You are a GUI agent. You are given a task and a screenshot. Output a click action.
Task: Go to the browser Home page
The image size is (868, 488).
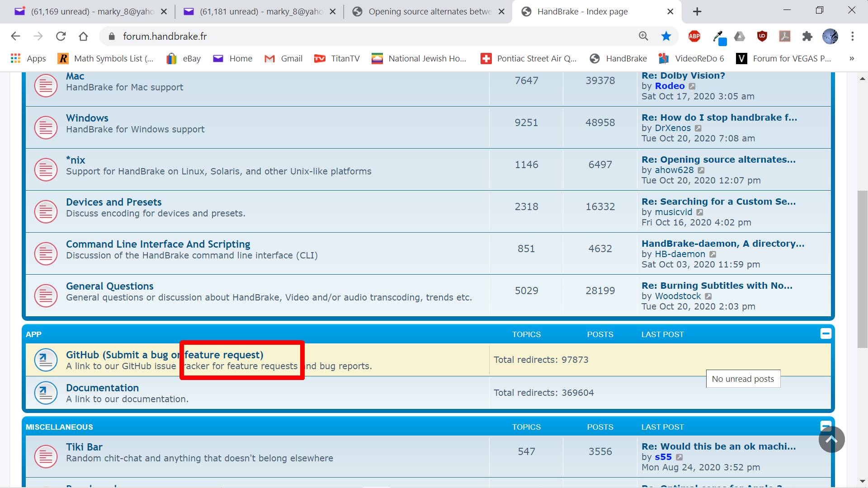[83, 36]
